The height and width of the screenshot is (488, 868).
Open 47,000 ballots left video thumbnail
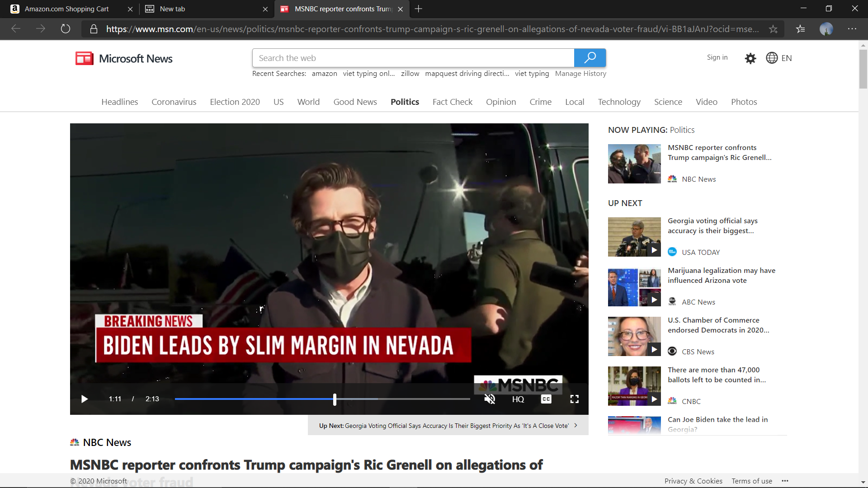click(x=634, y=386)
